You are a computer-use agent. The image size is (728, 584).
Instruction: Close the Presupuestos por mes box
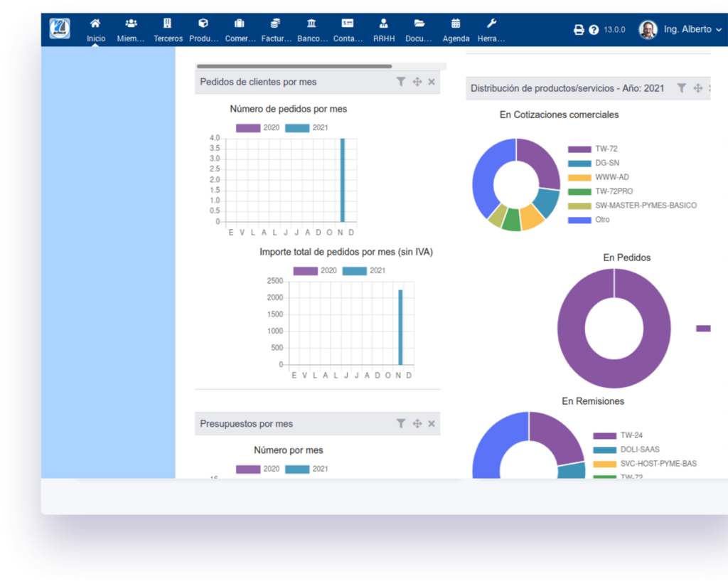[x=432, y=423]
